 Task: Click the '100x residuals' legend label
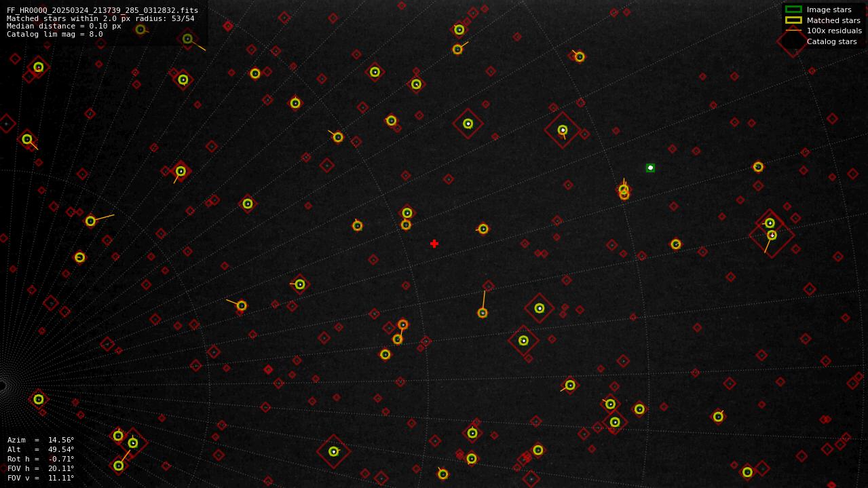834,31
